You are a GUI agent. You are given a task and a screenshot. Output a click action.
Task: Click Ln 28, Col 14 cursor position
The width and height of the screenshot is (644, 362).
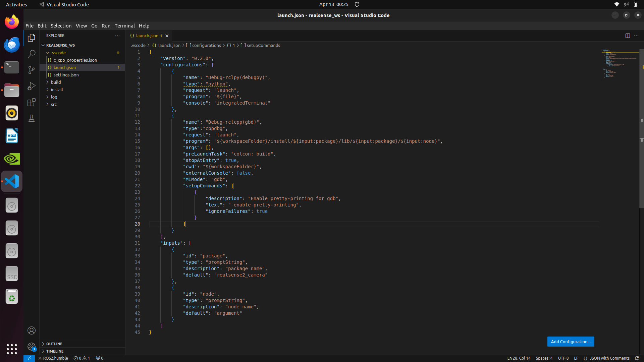(519, 358)
